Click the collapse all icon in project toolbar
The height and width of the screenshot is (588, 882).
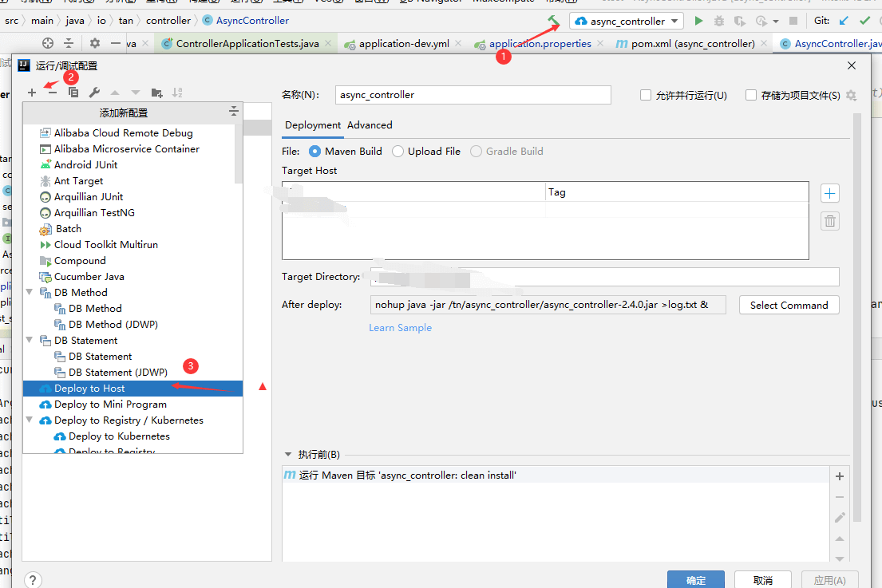coord(69,43)
